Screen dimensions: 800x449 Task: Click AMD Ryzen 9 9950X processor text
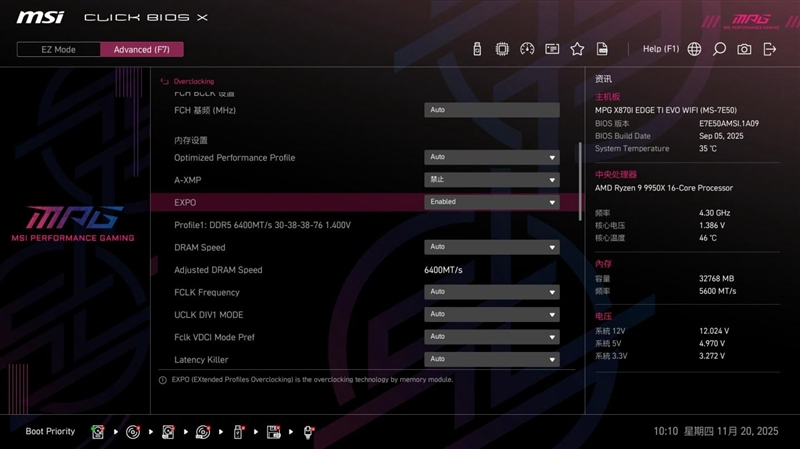pos(664,188)
